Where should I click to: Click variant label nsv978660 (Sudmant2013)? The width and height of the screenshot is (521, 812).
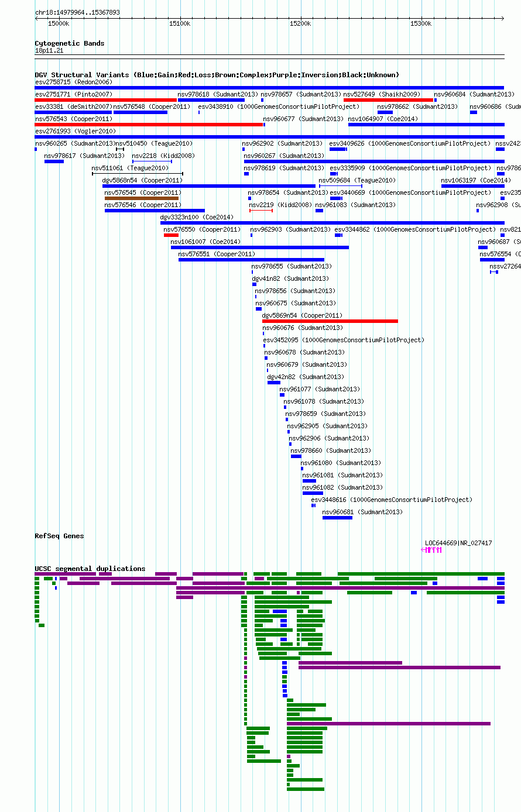(x=331, y=450)
